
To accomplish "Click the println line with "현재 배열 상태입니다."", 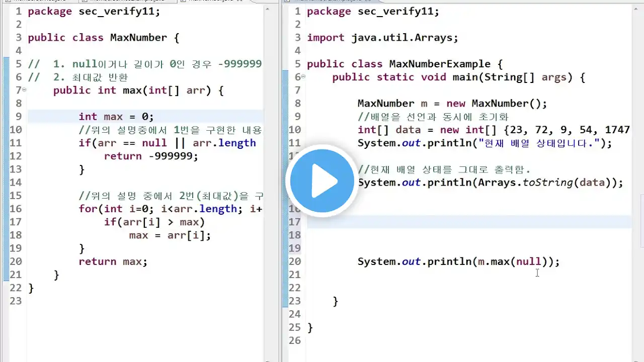I will click(x=485, y=143).
